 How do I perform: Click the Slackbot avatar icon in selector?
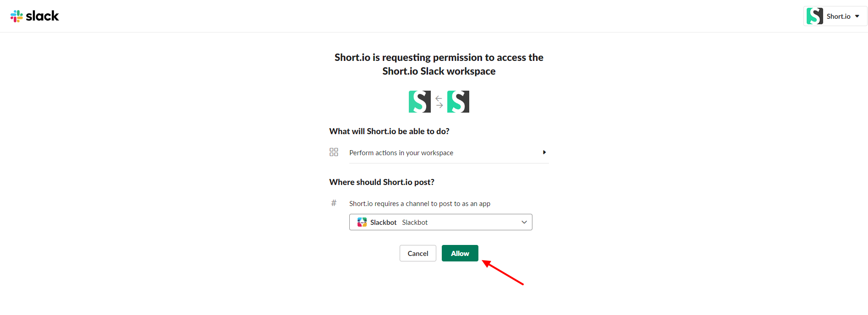(x=362, y=222)
